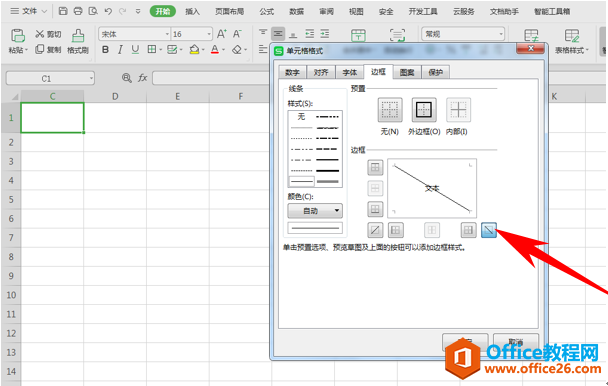
Task: Click the 开始 green tab button
Action: click(163, 11)
